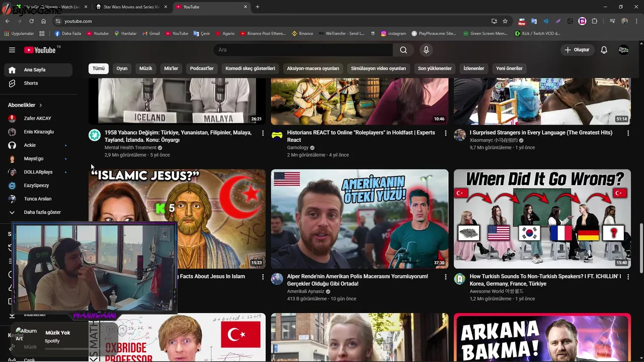
Task: Open MaysEgo subscription channel
Action: (38, 159)
